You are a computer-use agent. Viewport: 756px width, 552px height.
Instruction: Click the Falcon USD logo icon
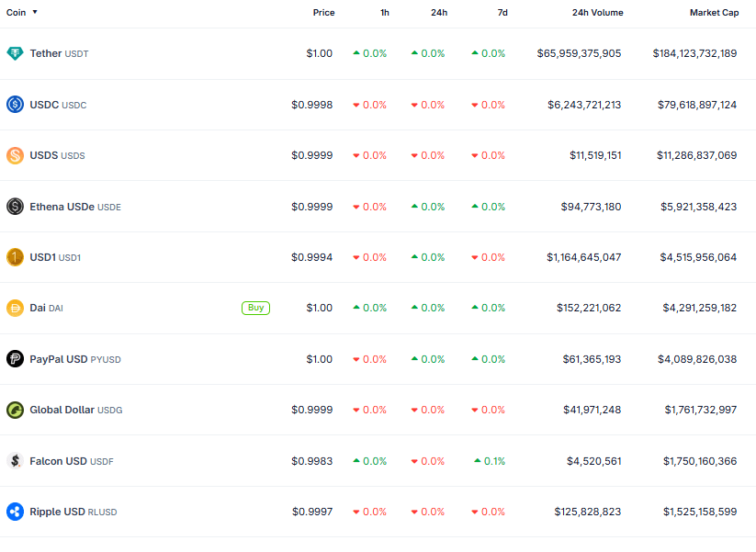(x=15, y=461)
